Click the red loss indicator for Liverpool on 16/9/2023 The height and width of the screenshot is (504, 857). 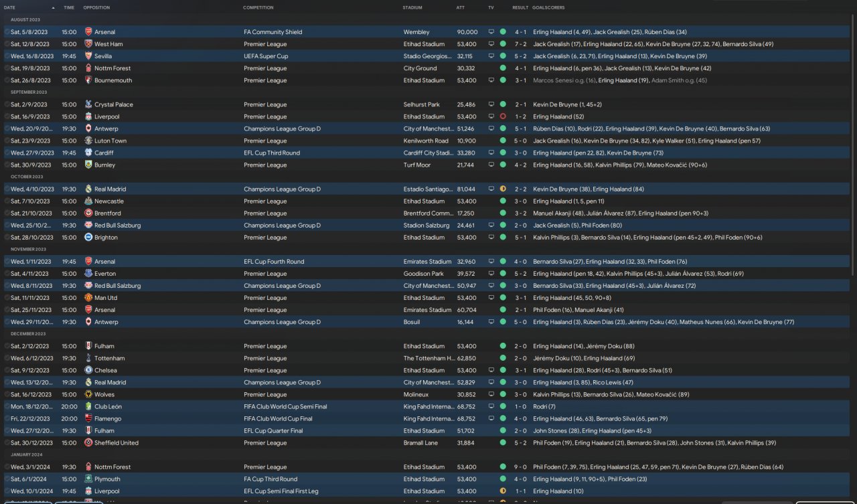503,116
